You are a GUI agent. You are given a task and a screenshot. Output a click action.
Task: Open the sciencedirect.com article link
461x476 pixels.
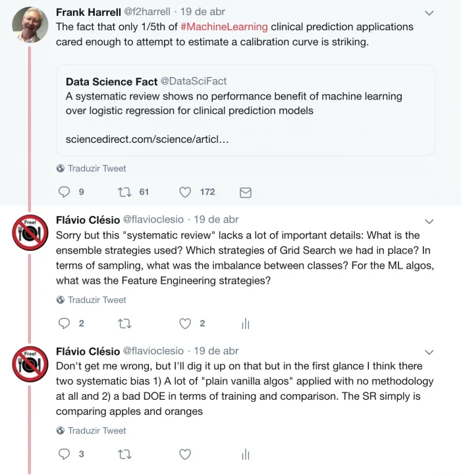[147, 140]
